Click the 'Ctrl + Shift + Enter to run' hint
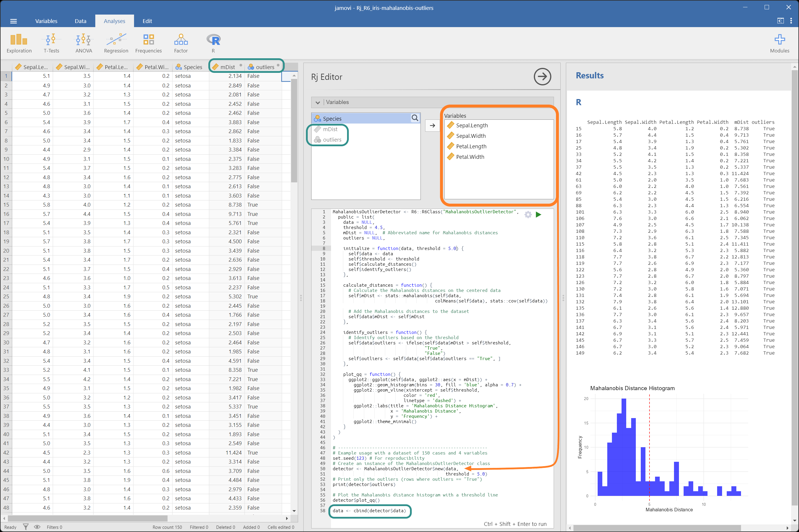 click(515, 524)
